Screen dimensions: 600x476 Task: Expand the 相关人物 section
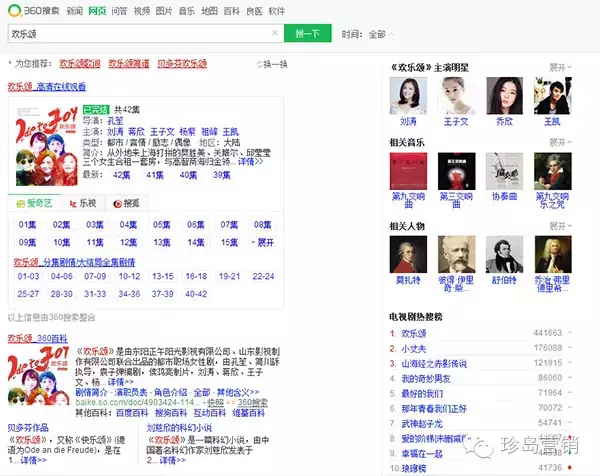(561, 227)
